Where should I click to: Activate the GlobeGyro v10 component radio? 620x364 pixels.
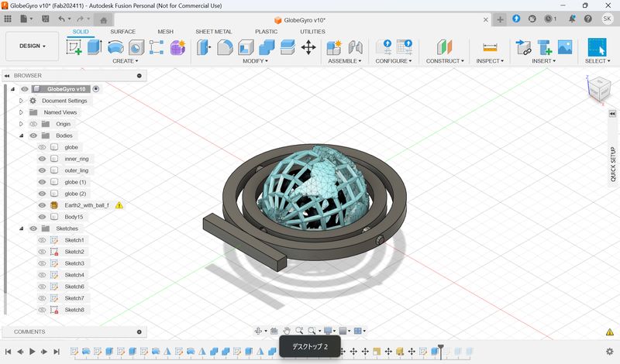(x=96, y=89)
